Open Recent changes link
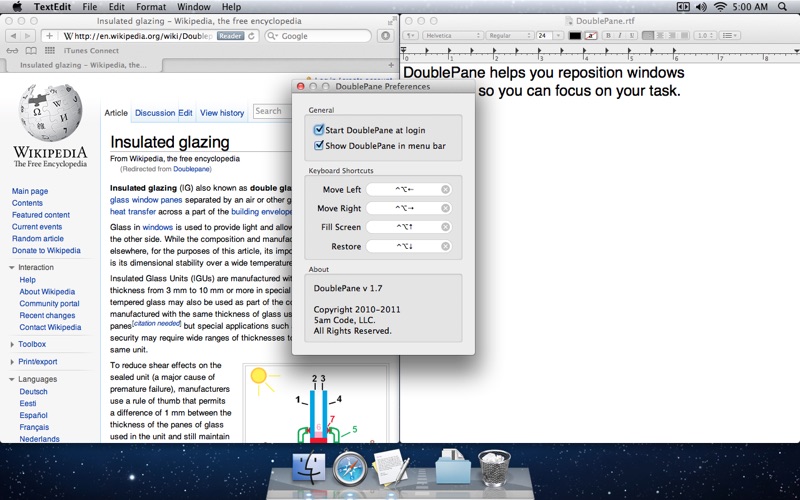 47,315
